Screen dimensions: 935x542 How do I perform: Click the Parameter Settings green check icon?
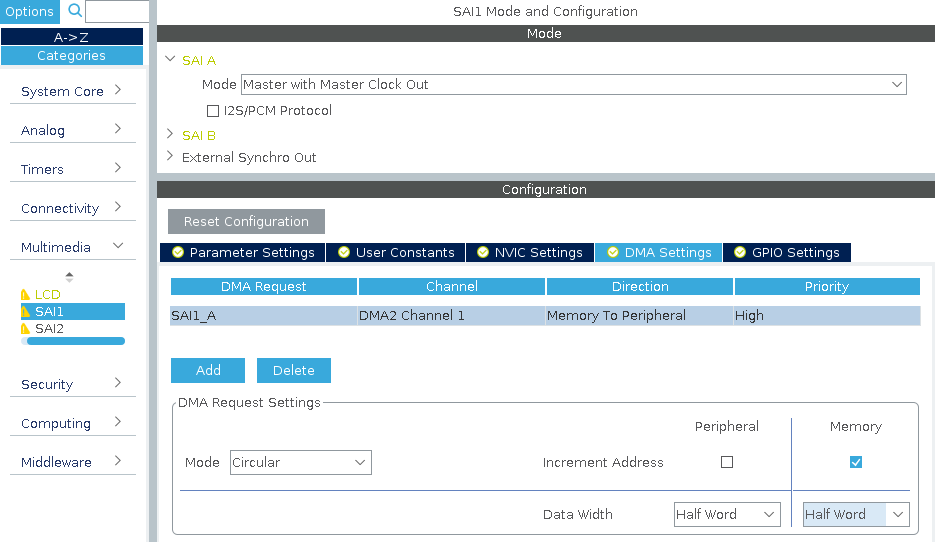[178, 253]
